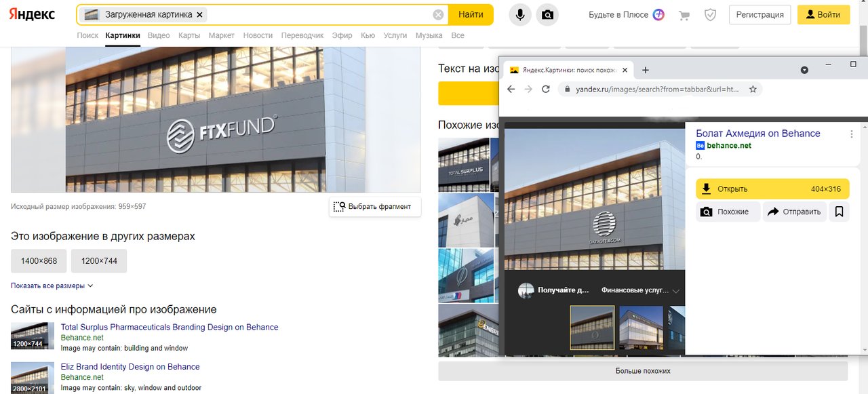Click the Регистрация button
Screen dimensions: 868x394
759,15
